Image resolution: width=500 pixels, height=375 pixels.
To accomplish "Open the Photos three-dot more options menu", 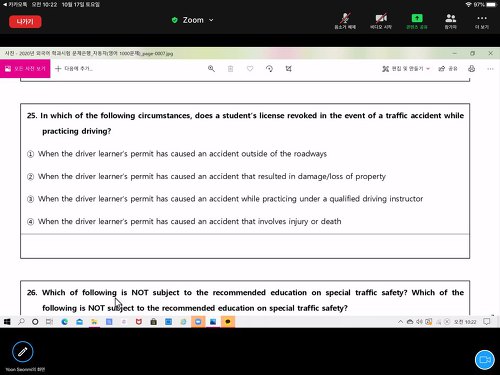I will 490,69.
